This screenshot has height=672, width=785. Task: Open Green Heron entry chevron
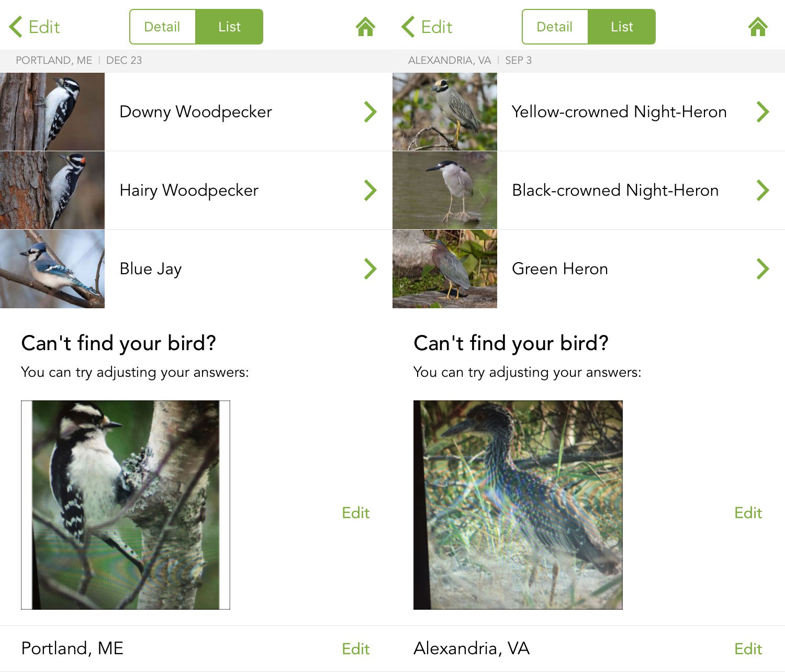pos(763,268)
